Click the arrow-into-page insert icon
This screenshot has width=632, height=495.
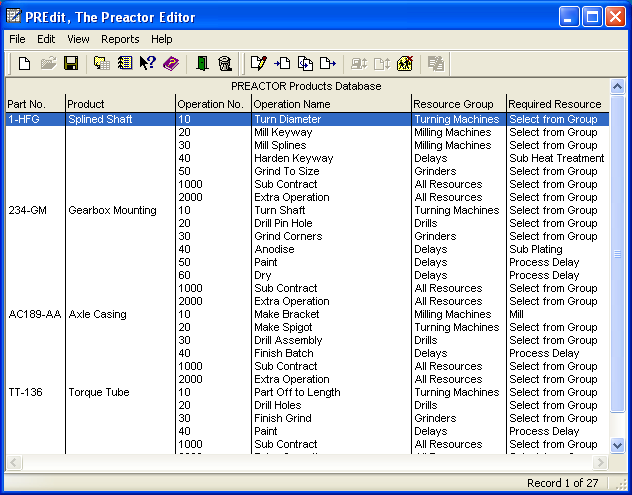(282, 63)
